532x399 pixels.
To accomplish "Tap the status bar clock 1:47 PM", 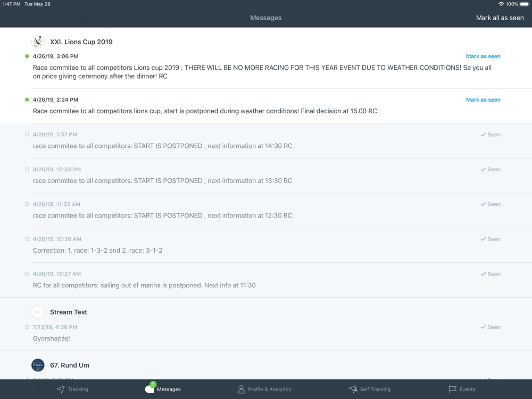I will [x=12, y=4].
